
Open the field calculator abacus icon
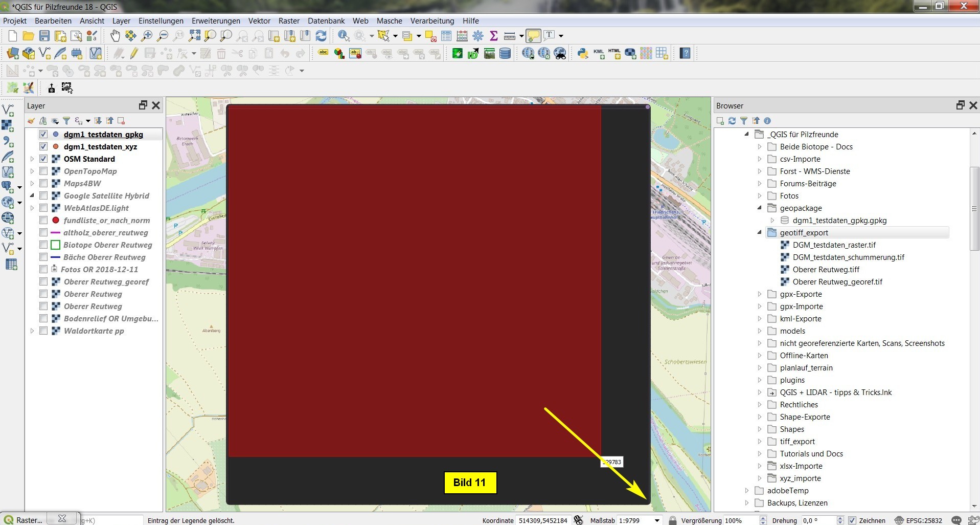462,36
